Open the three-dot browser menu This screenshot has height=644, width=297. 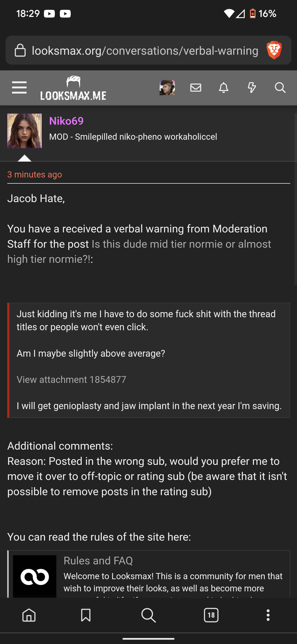point(268,615)
